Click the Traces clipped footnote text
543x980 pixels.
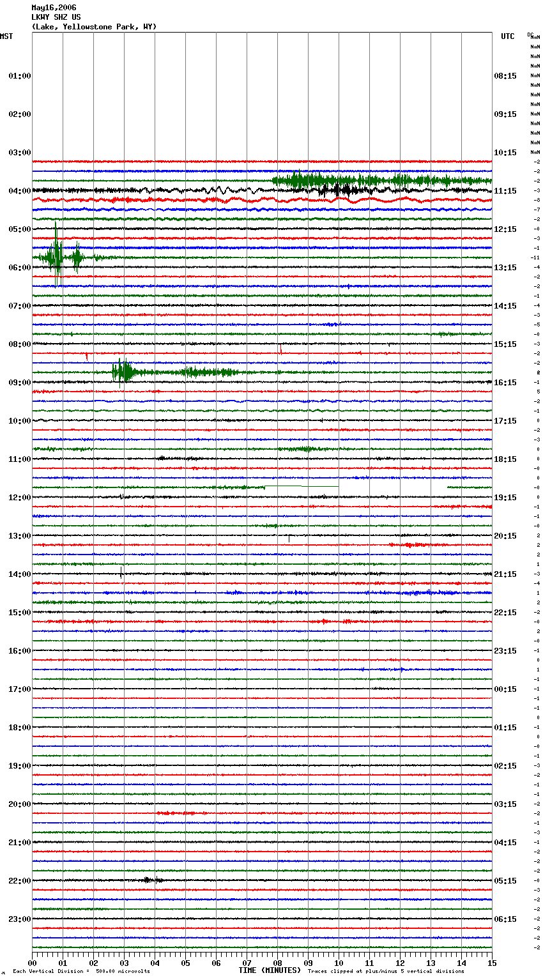click(386, 972)
